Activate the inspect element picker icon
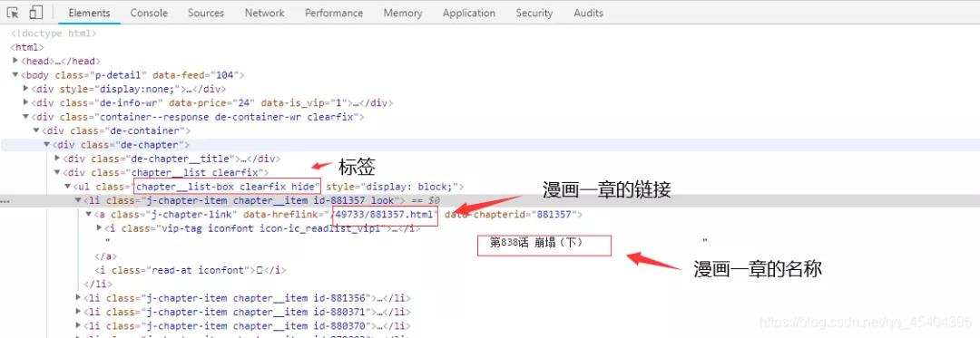The image size is (980, 338). click(x=13, y=13)
